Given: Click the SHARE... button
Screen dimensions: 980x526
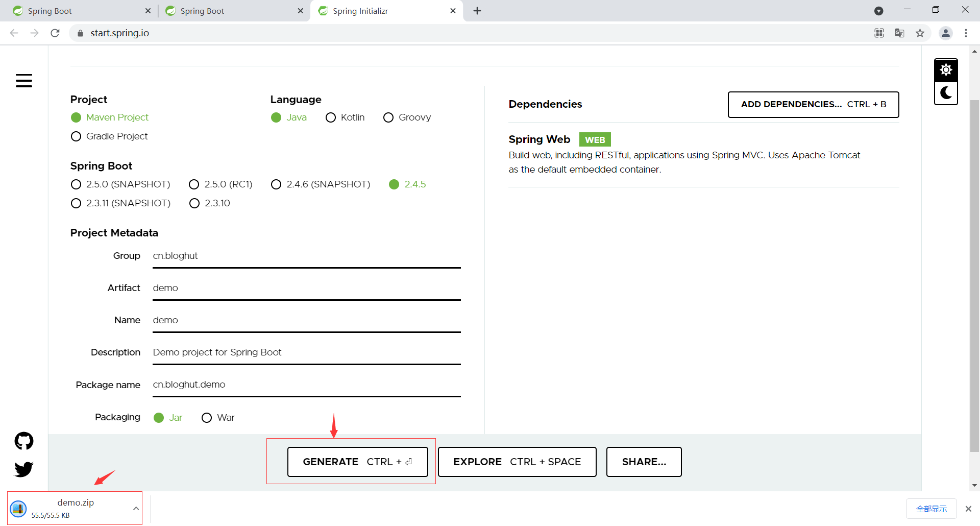Looking at the screenshot, I should (644, 462).
